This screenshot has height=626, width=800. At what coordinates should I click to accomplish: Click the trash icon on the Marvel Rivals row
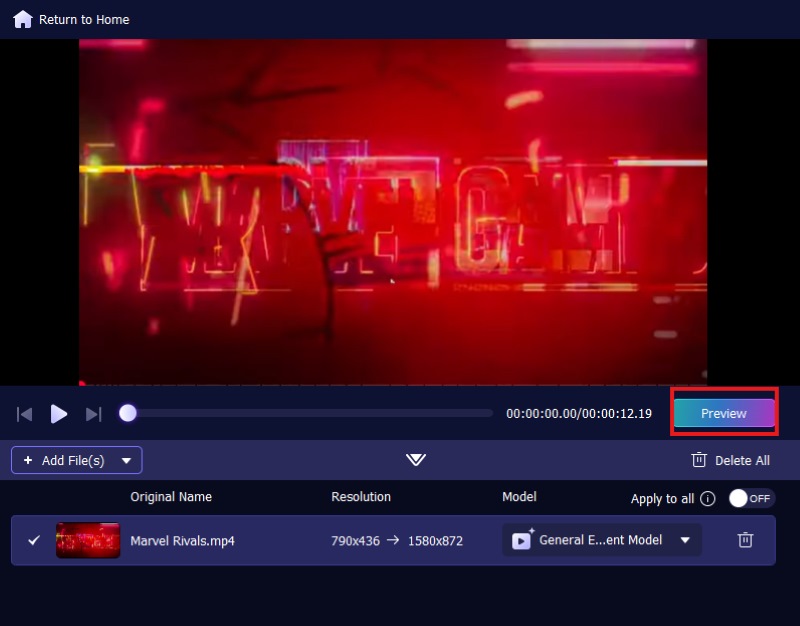[746, 540]
